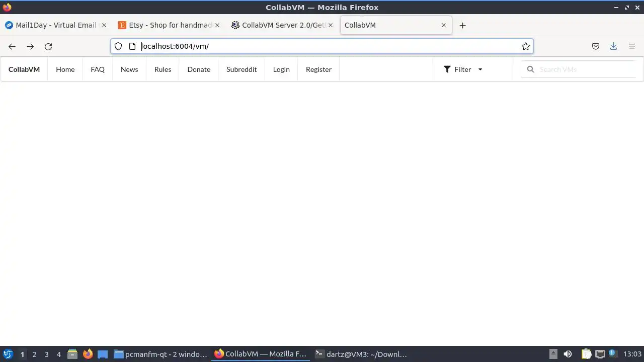Open the Donate link
The height and width of the screenshot is (362, 644).
pyautogui.click(x=199, y=69)
